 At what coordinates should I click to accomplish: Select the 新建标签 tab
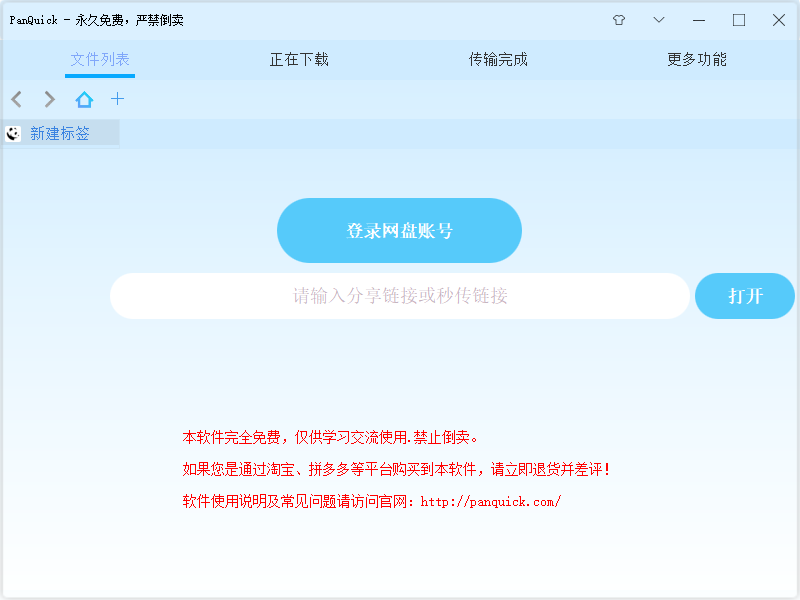click(60, 134)
